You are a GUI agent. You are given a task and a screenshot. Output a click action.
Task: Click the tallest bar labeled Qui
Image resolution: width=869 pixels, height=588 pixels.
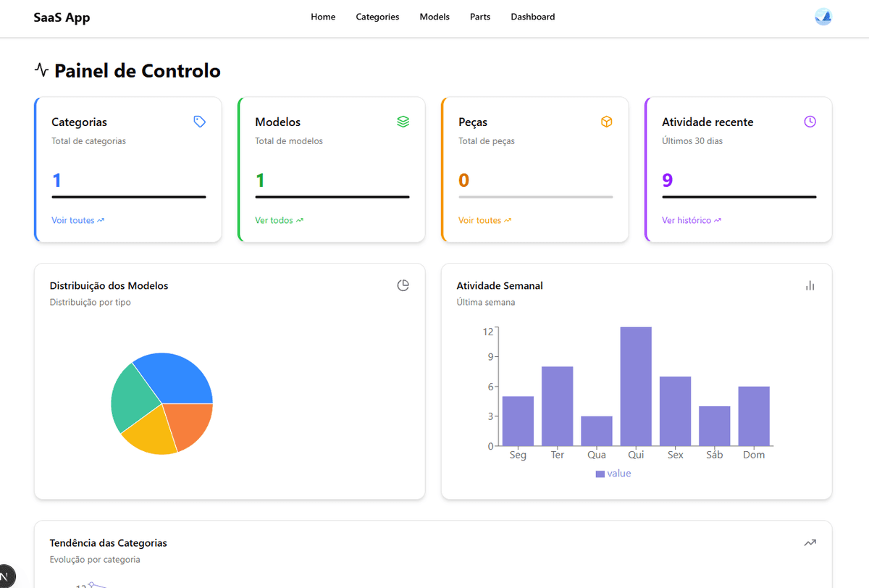click(636, 387)
